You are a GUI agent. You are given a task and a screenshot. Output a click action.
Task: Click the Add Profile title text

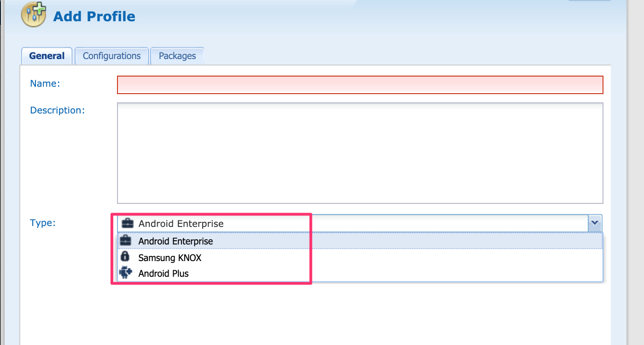(x=94, y=17)
